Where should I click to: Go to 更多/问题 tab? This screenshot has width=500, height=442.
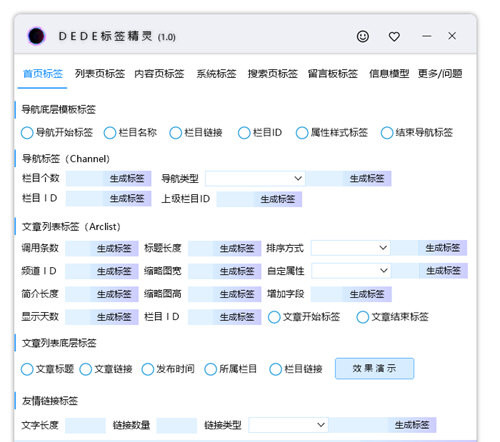click(440, 74)
